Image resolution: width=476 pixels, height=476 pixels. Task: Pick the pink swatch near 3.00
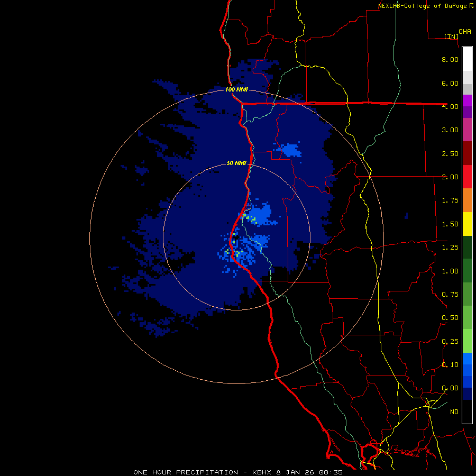467,130
